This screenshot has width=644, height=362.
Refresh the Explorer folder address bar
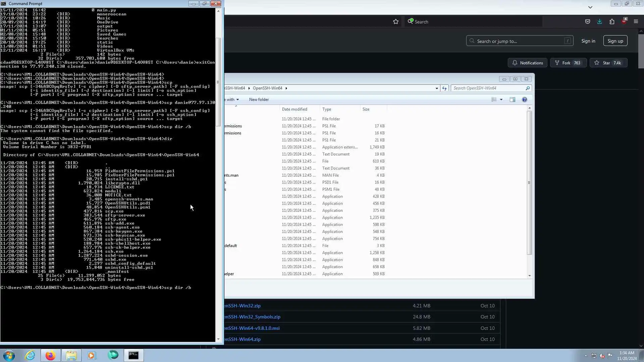(444, 88)
